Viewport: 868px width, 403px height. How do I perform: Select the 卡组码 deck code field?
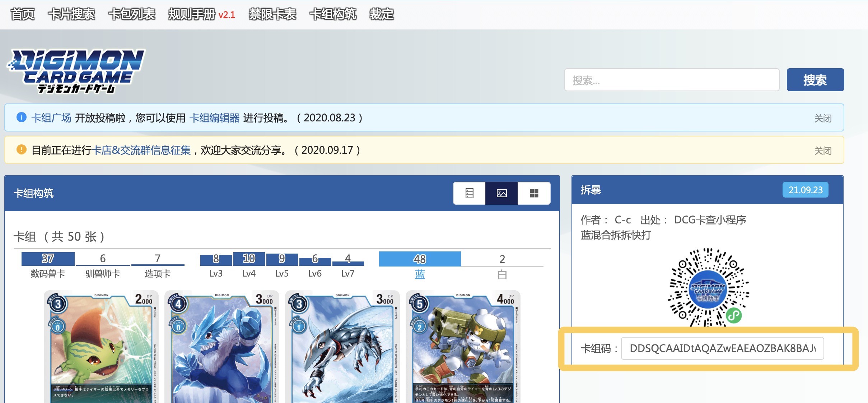click(x=722, y=348)
